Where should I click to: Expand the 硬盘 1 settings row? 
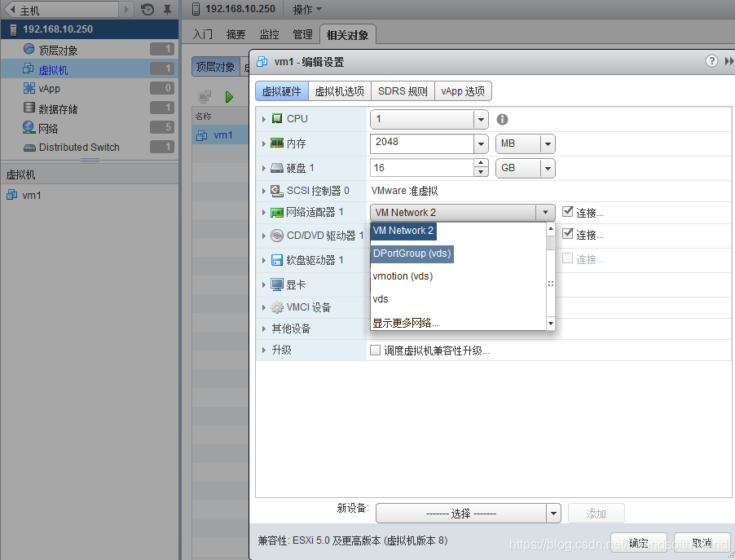point(264,168)
